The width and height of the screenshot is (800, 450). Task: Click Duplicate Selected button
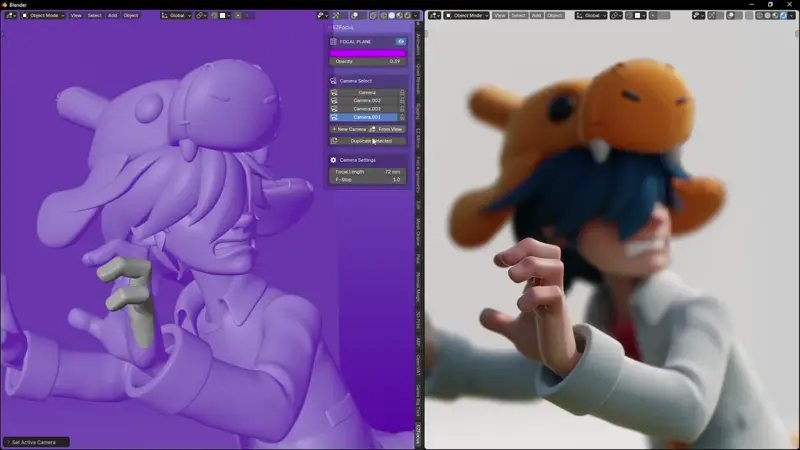pos(368,141)
